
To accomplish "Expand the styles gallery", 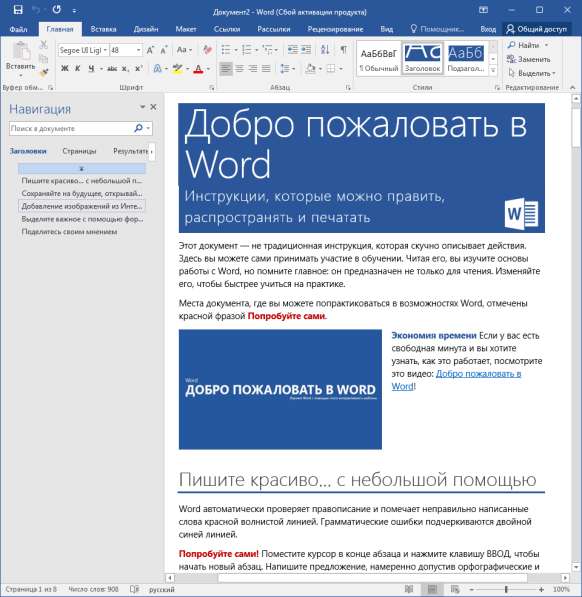I will point(493,70).
